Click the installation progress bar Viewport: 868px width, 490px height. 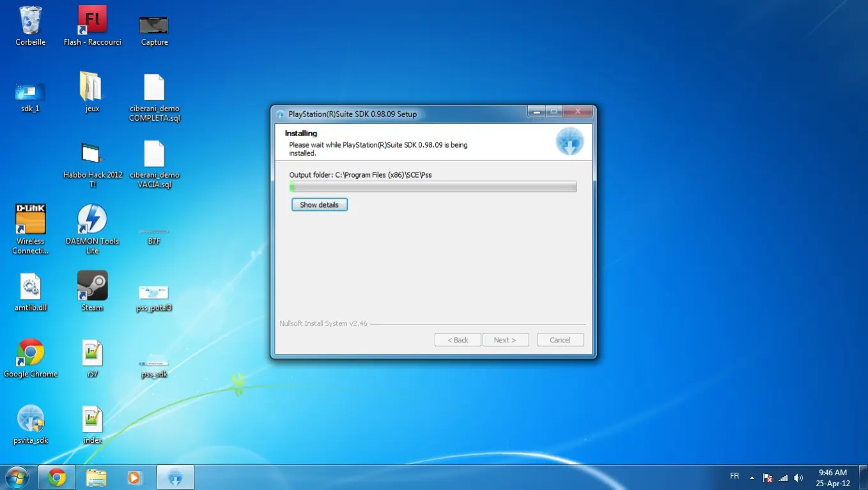pyautogui.click(x=433, y=187)
